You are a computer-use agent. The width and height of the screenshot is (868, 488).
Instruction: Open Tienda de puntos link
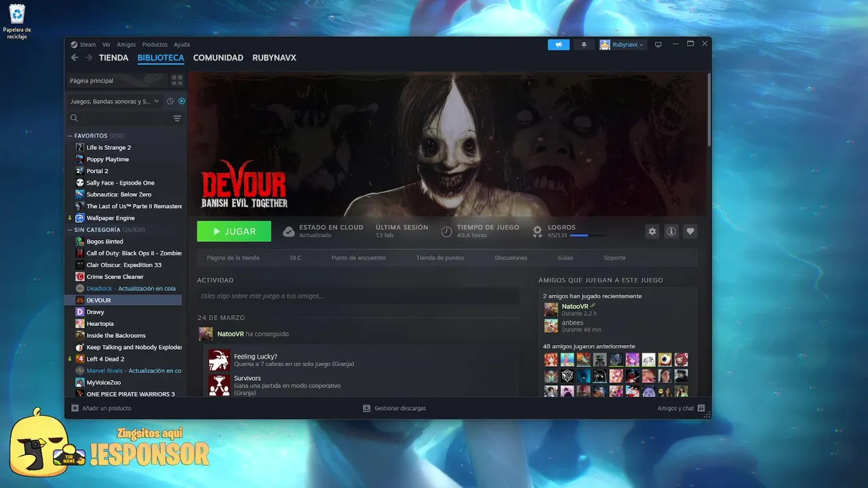[x=440, y=258]
